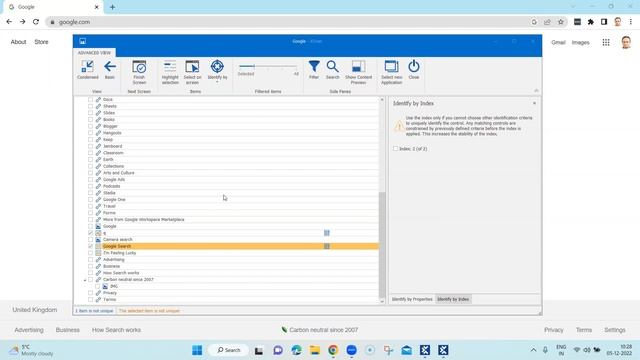640x360 pixels.
Task: Click the grid marker on Google Search row
Action: [x=327, y=246]
